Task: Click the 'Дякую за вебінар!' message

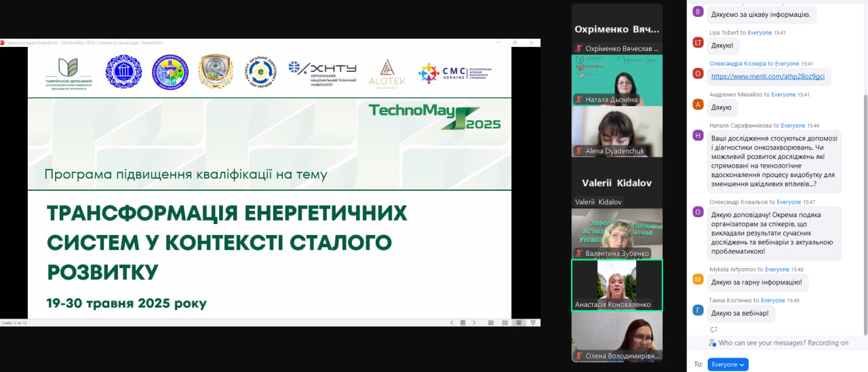Action: tap(742, 313)
